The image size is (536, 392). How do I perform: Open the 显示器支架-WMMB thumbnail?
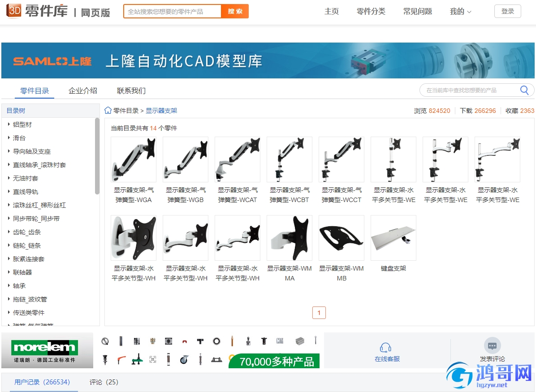click(341, 238)
